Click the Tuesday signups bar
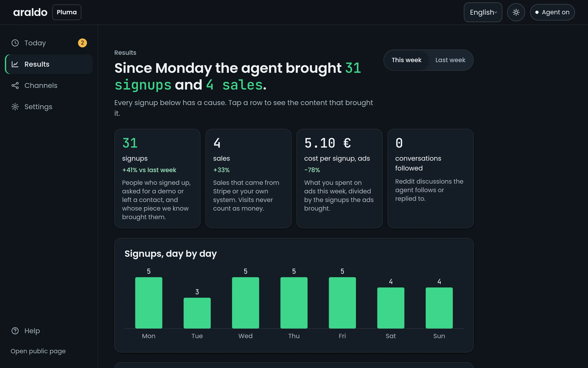588x368 pixels. (x=197, y=313)
